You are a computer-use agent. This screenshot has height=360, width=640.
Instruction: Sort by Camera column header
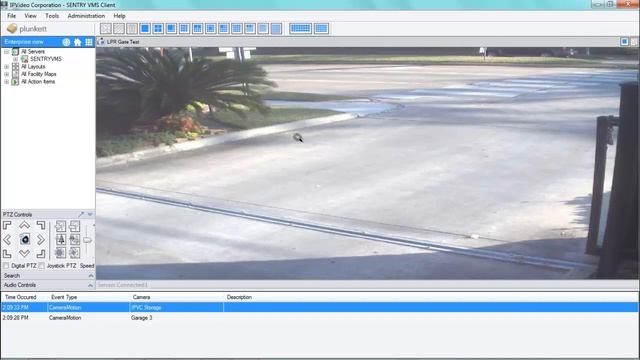pyautogui.click(x=141, y=297)
